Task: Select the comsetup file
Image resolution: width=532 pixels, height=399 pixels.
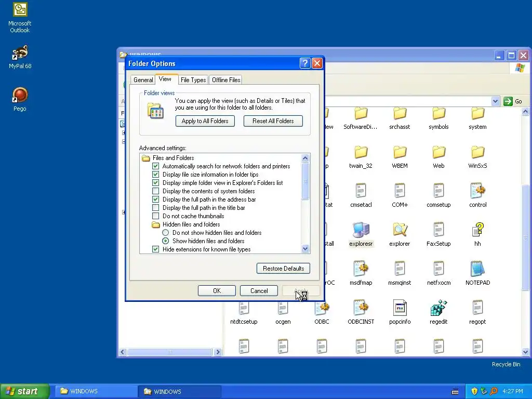Action: point(438,196)
